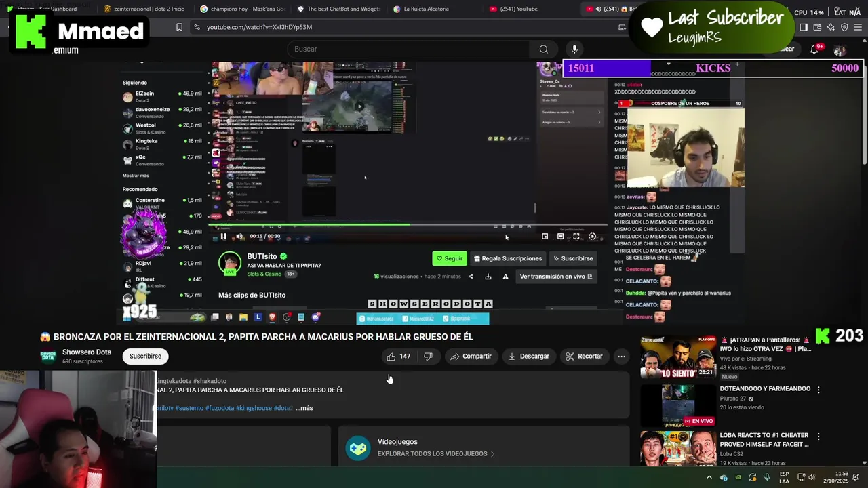
Task: Click the 'Slots & Casino' category link
Action: [x=264, y=274]
